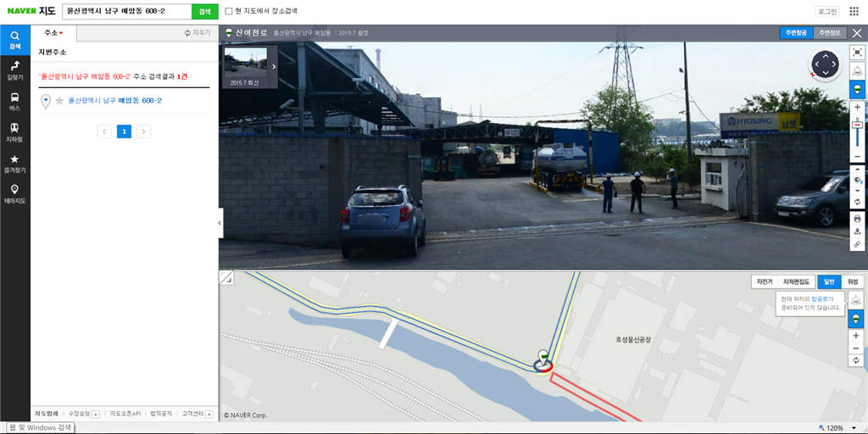Check 현 지도에서 장소검색 checkbox
The width and height of the screenshot is (868, 434).
229,11
